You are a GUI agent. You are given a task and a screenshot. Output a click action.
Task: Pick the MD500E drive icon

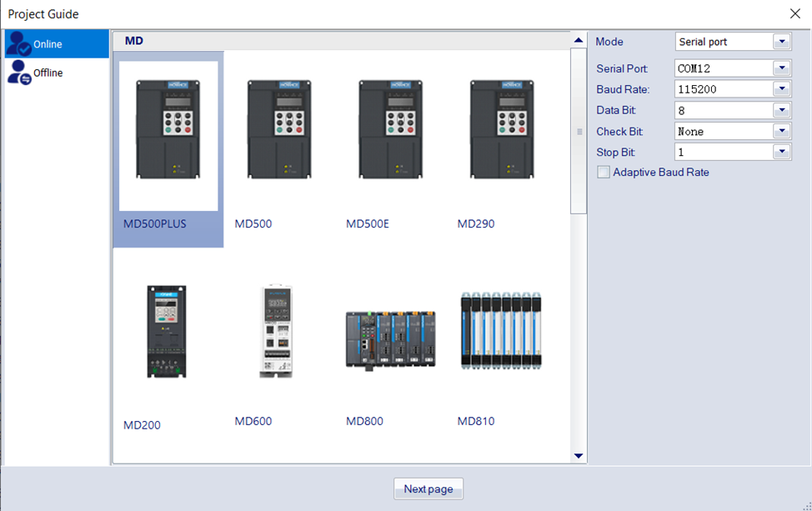click(x=391, y=130)
